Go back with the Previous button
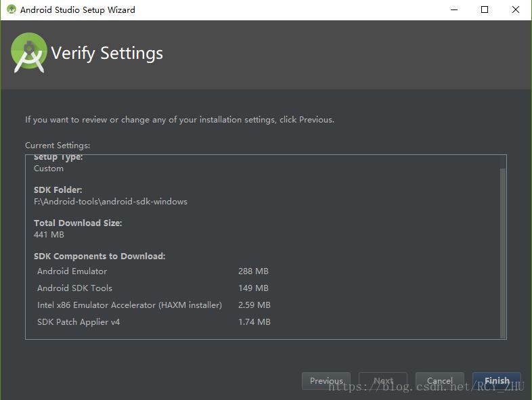Viewport: 532px width, 400px height. pos(326,380)
